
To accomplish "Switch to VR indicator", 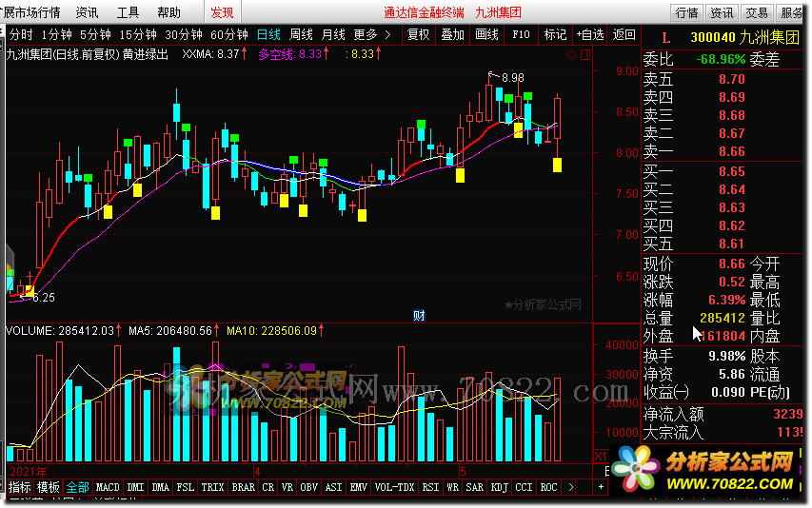I will [287, 487].
